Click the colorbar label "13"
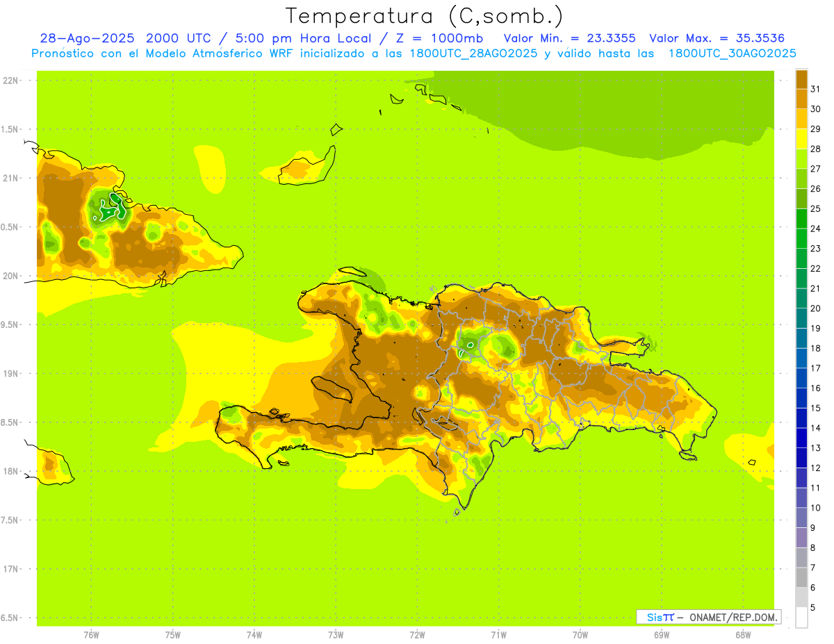The image size is (834, 644). pyautogui.click(x=815, y=448)
